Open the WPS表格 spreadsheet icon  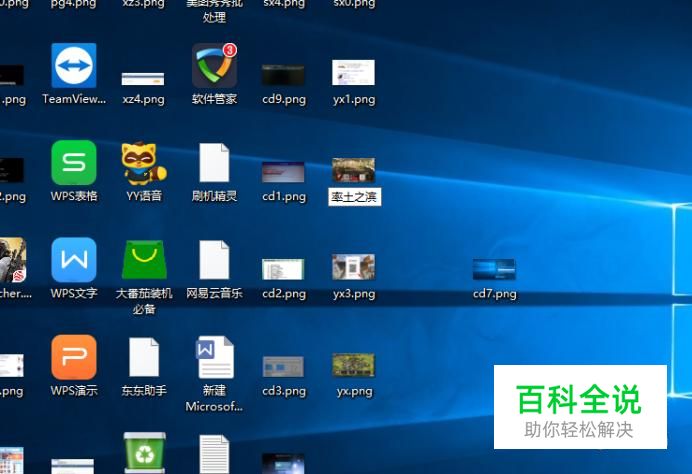pyautogui.click(x=74, y=162)
